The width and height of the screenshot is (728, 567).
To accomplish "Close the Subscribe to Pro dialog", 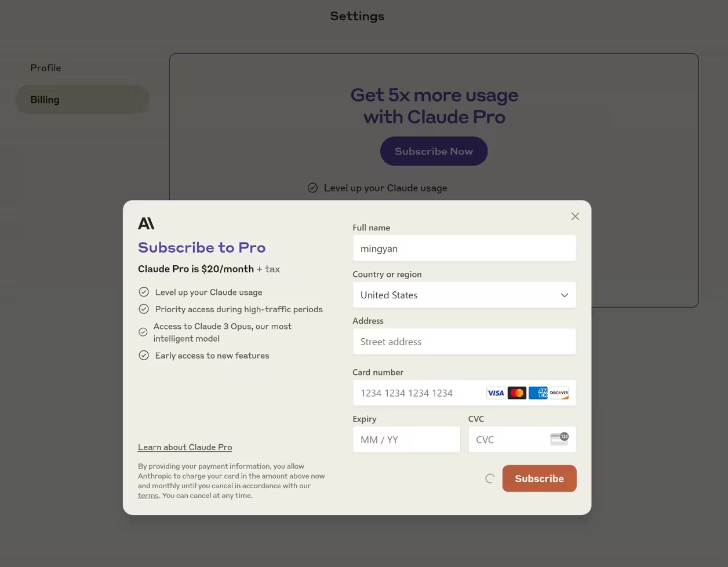I will pyautogui.click(x=575, y=216).
